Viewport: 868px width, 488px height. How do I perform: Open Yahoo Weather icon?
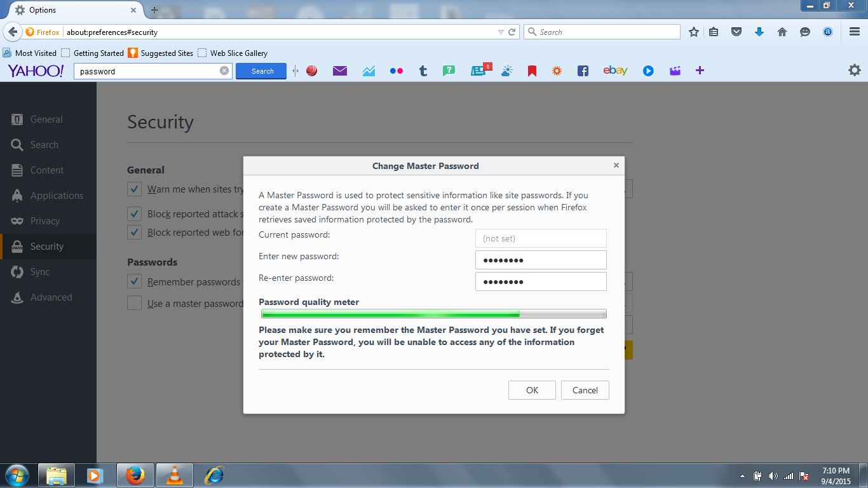pos(506,71)
